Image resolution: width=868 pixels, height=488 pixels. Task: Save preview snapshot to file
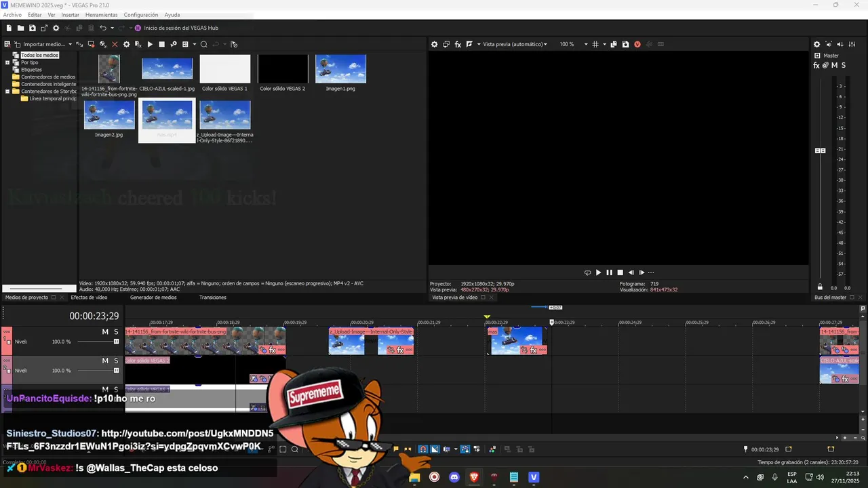(x=625, y=44)
